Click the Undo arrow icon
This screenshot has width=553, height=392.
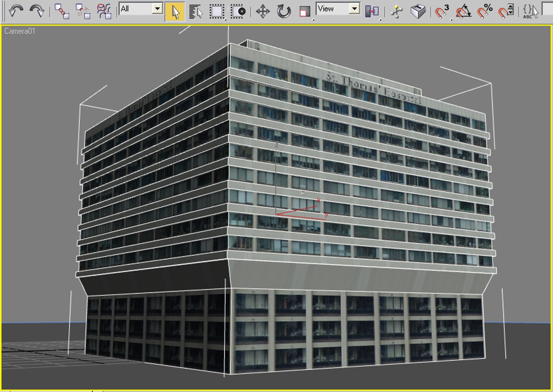click(x=16, y=11)
